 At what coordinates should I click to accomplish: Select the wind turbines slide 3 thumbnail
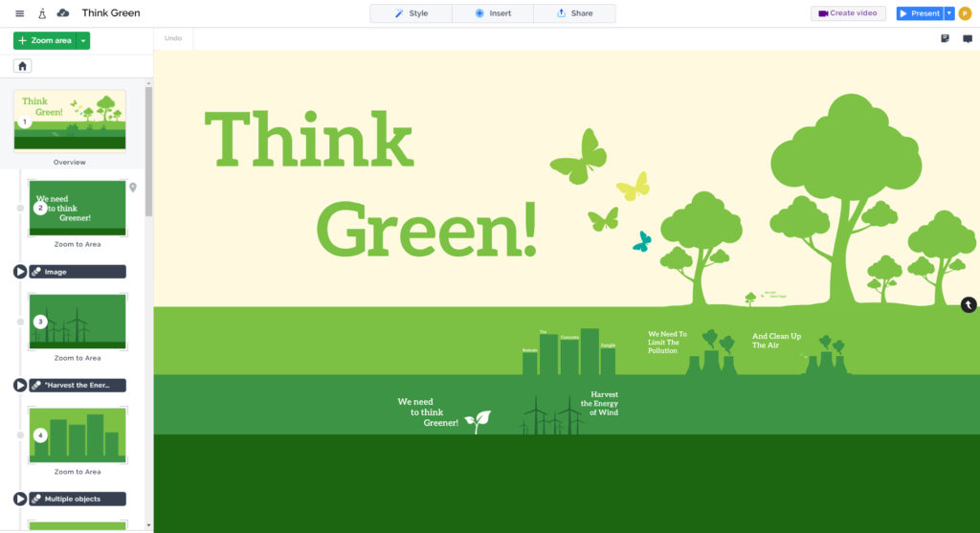78,321
